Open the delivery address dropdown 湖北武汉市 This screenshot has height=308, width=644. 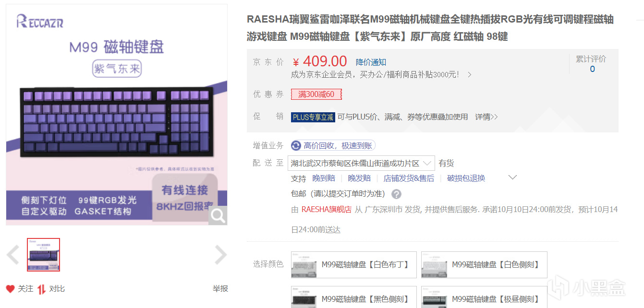[361, 163]
